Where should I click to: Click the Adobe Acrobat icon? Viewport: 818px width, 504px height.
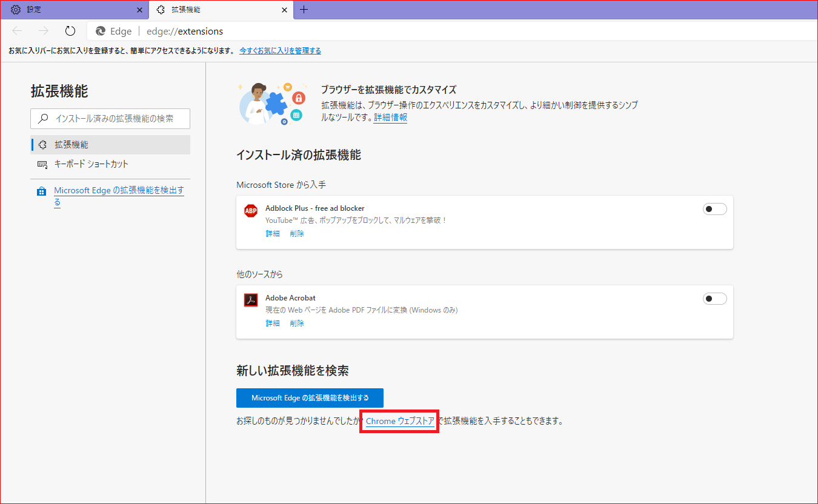pyautogui.click(x=251, y=300)
